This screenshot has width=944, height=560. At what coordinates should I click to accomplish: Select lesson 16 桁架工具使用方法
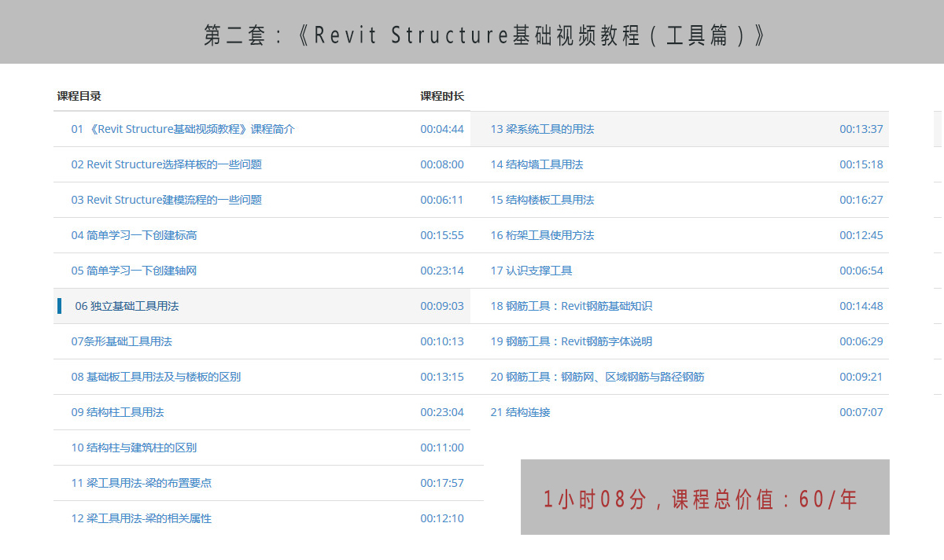coord(542,235)
